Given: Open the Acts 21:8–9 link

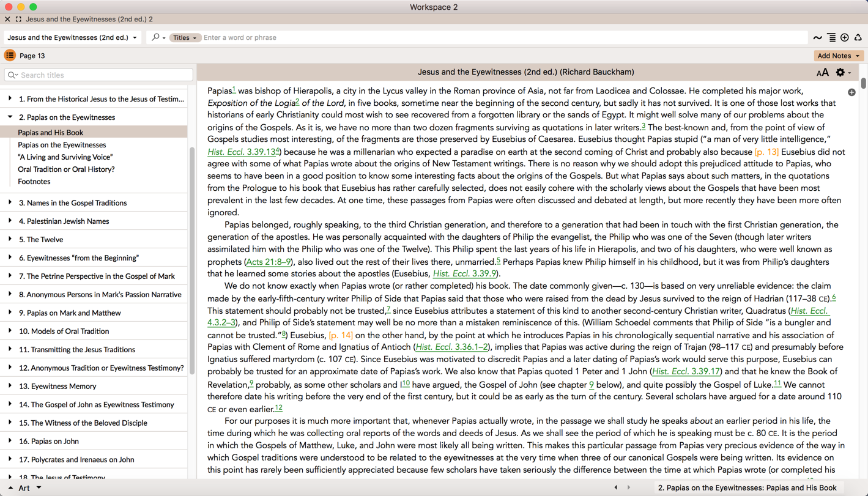Looking at the screenshot, I should 269,262.
